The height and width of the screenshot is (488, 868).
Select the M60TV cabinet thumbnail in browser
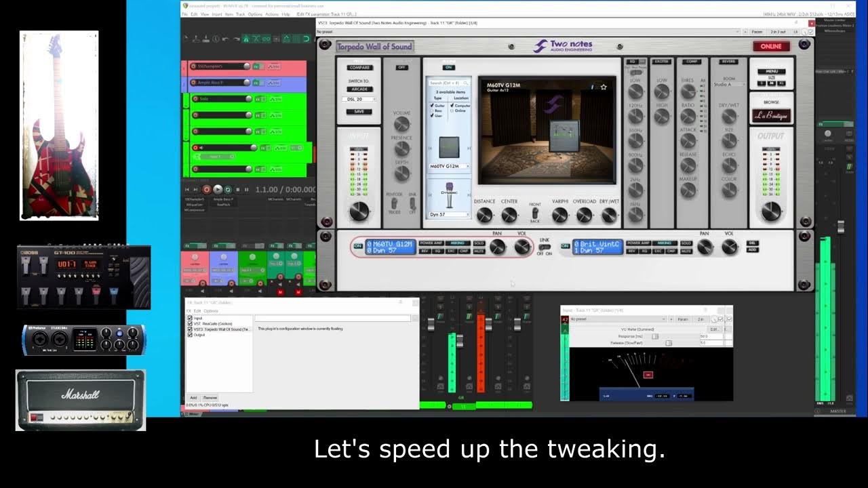point(448,146)
